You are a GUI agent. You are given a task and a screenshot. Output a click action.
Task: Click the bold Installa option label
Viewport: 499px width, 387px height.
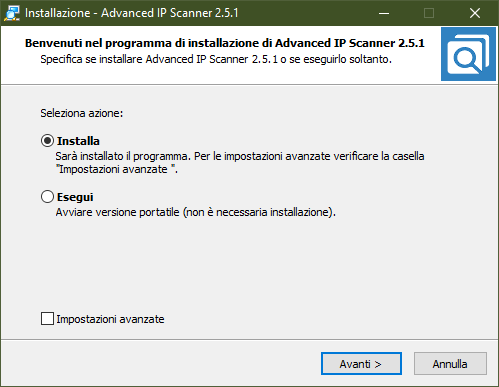(x=78, y=141)
